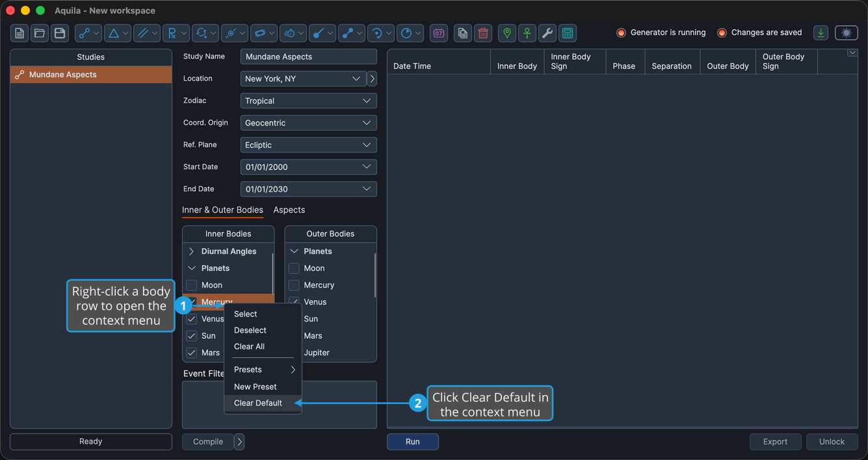Open workspace folder icon in toolbar
The height and width of the screenshot is (460, 868).
coord(40,33)
